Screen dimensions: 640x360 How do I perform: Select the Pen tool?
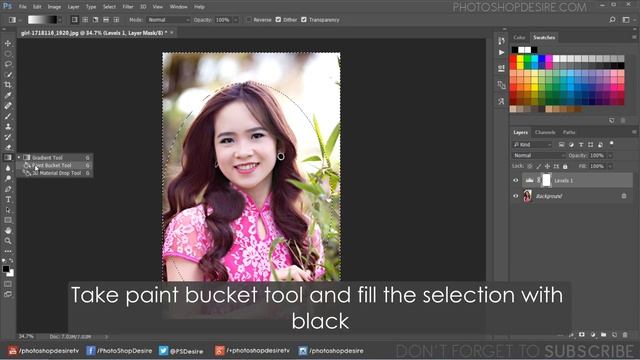[8, 189]
